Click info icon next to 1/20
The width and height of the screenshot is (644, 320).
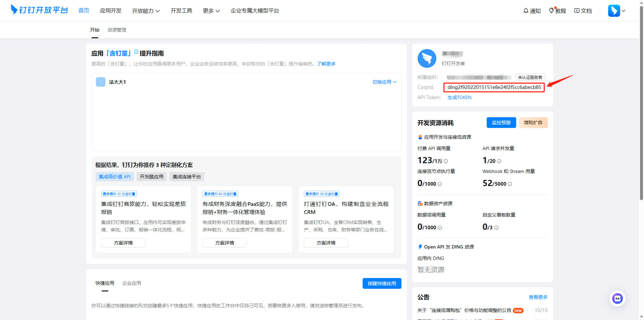click(x=499, y=161)
